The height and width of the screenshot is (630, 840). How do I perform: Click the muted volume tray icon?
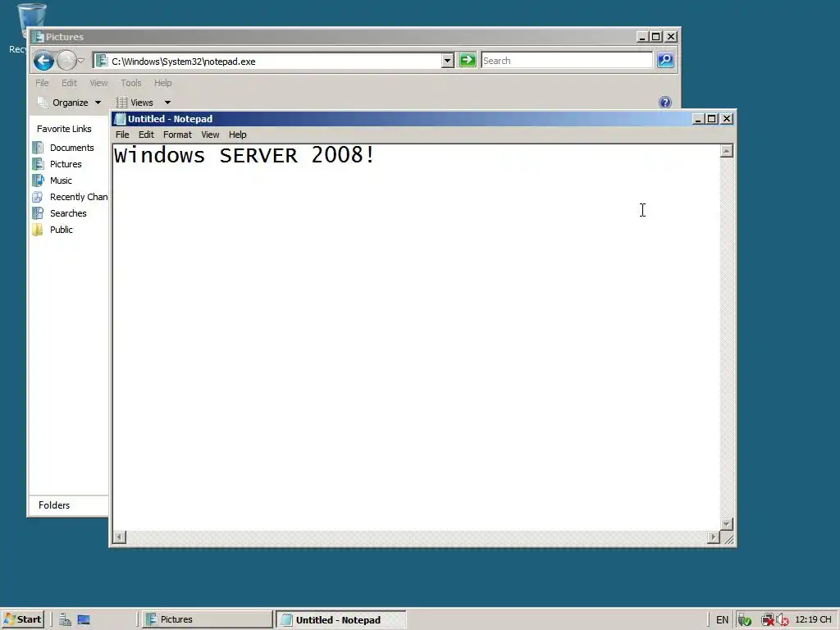coord(782,620)
